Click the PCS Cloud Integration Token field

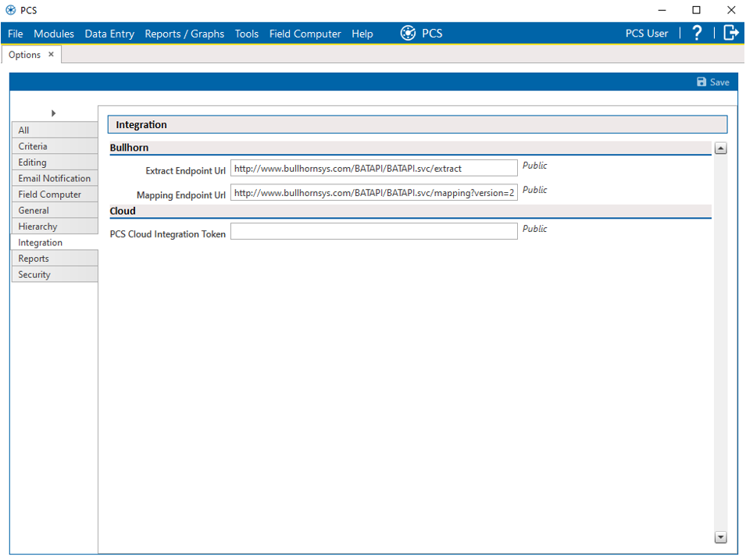click(374, 231)
